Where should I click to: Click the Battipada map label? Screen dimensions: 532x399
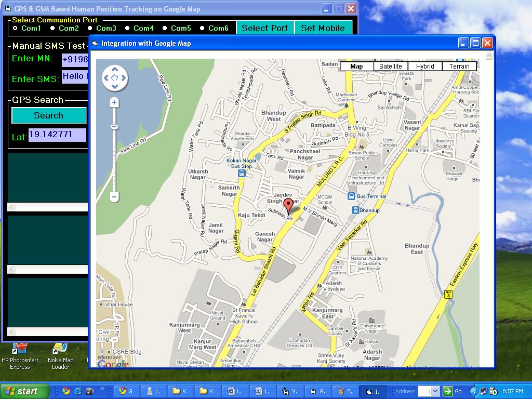(323, 125)
